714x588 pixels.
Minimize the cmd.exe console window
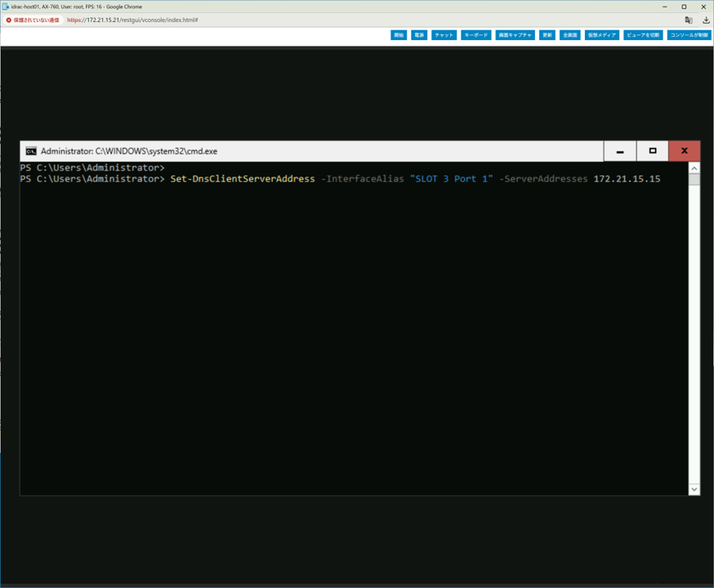[620, 151]
